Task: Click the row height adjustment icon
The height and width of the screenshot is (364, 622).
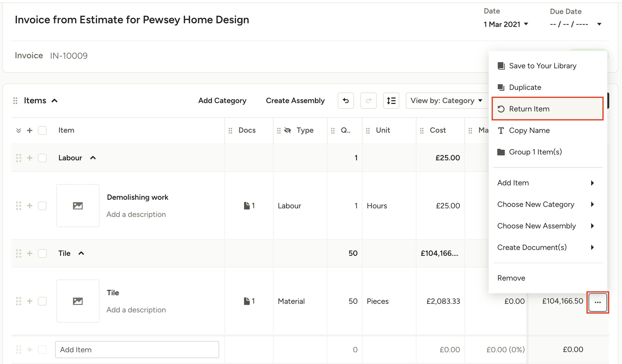Action: (391, 101)
